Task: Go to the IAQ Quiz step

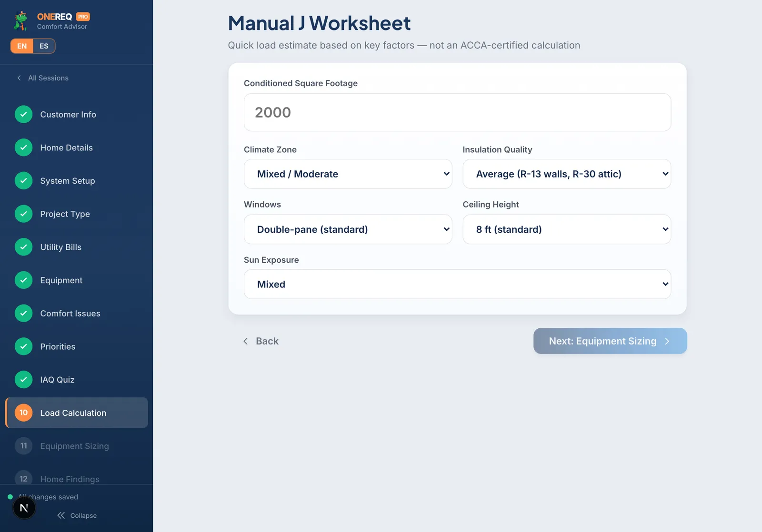Action: [77, 380]
